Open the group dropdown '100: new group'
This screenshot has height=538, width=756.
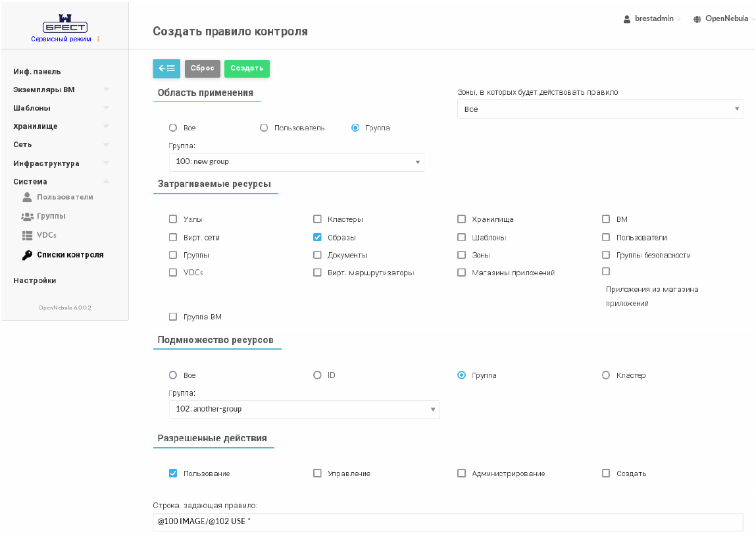click(x=296, y=162)
